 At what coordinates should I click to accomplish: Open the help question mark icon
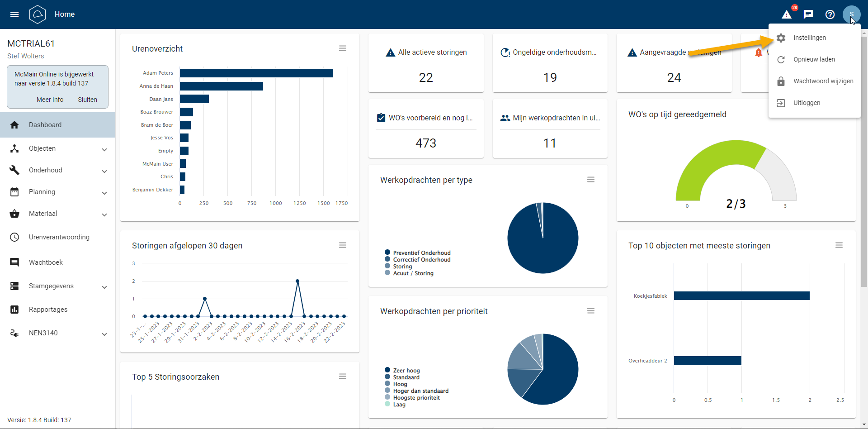pyautogui.click(x=830, y=14)
